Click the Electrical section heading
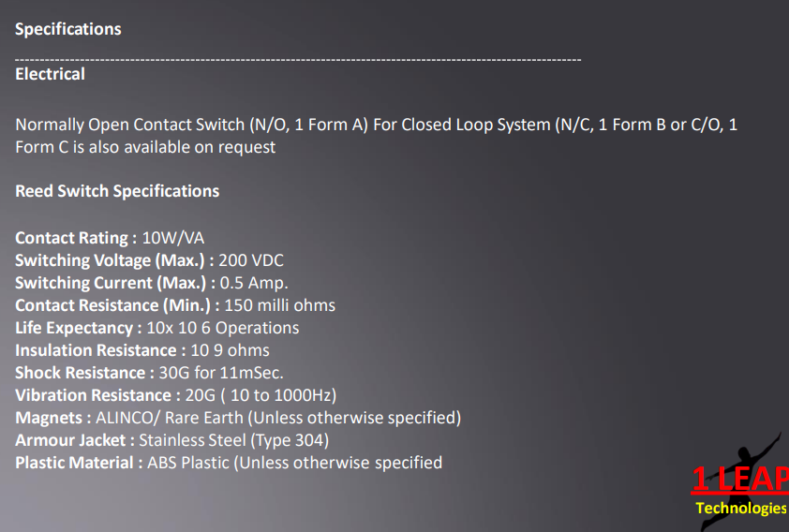Screen dimensions: 789x532 click(x=50, y=74)
